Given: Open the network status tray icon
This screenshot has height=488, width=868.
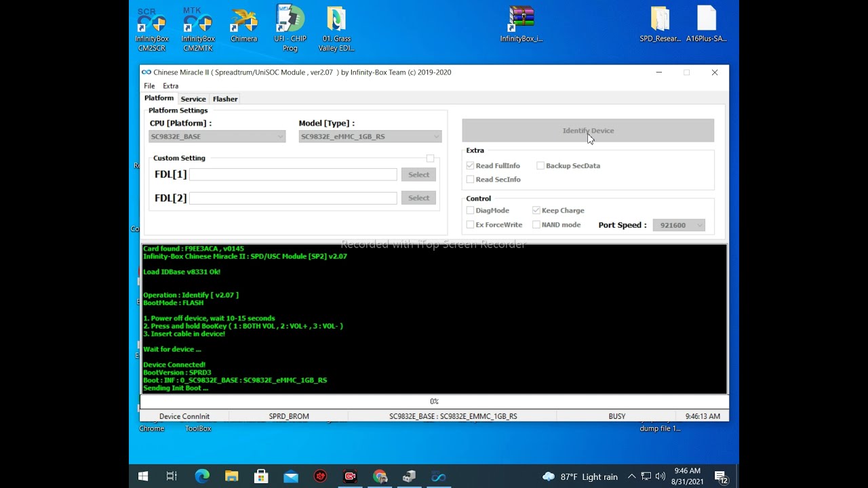Looking at the screenshot, I should (x=646, y=476).
